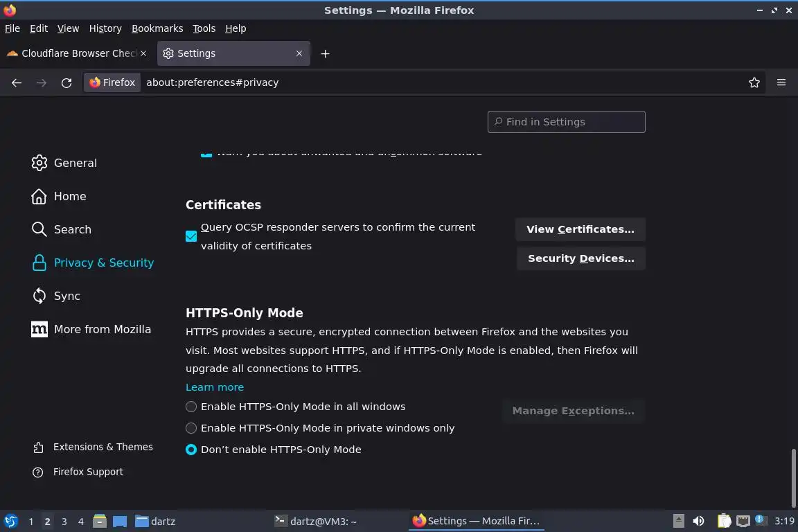The width and height of the screenshot is (798, 532).
Task: Click the clock showing 3:19
Action: click(784, 521)
